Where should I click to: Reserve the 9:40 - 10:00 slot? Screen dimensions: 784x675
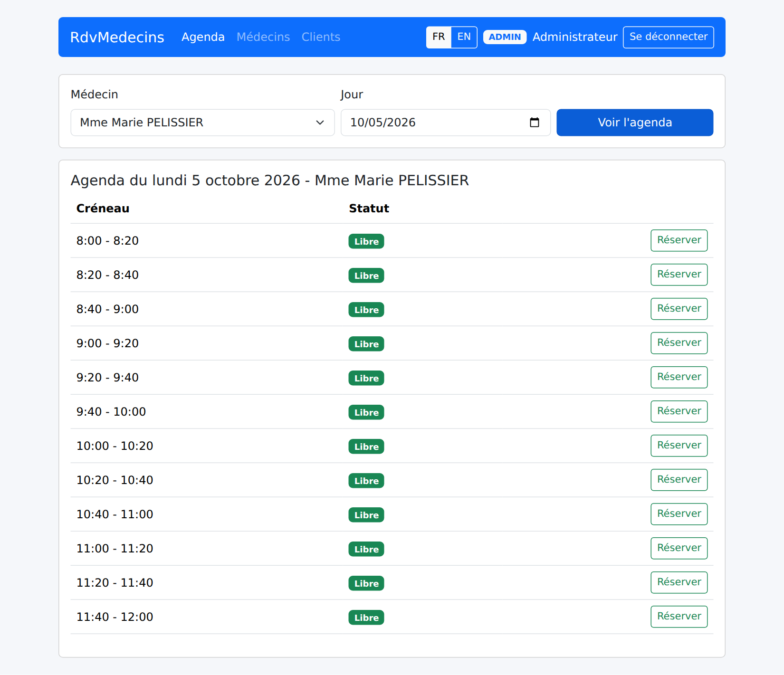(679, 411)
